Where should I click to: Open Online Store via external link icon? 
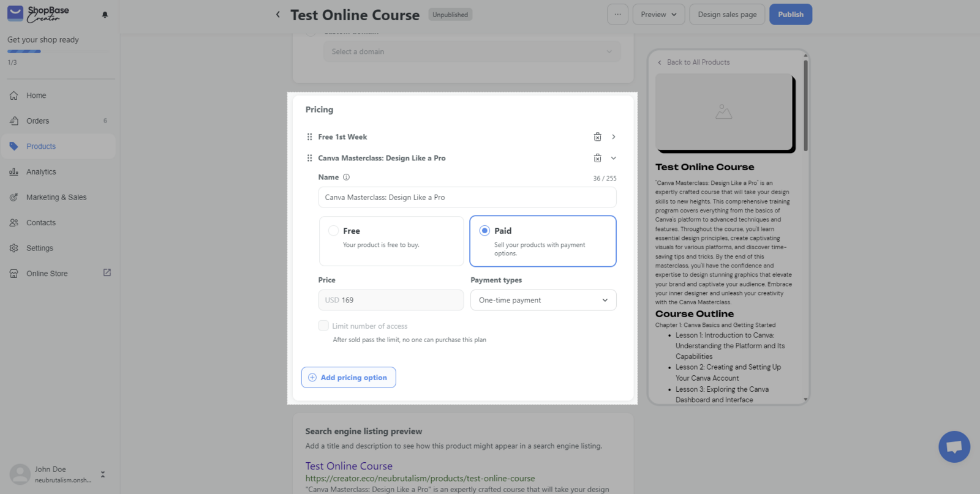[107, 272]
